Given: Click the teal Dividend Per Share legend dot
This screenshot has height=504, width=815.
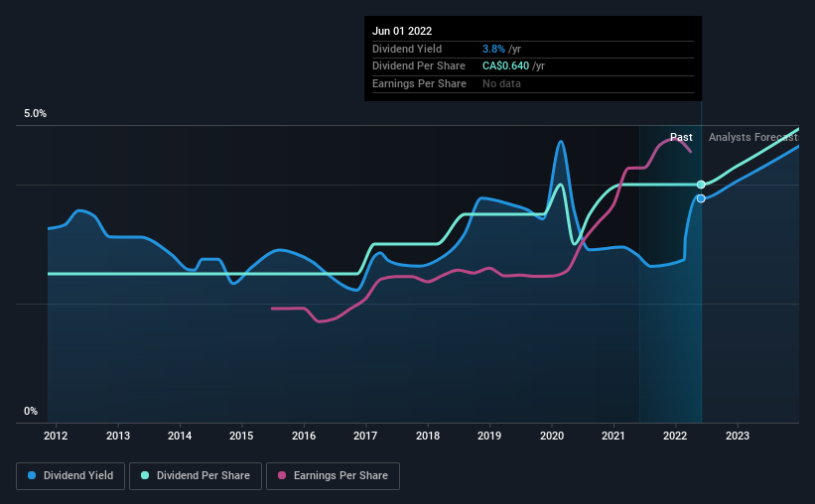Looking at the screenshot, I should click(x=145, y=475).
